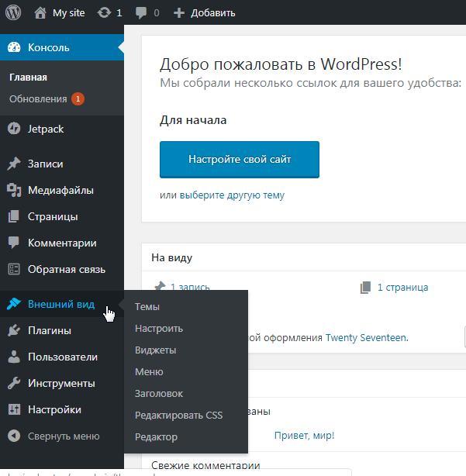Open the home icon next to My site

click(x=40, y=13)
